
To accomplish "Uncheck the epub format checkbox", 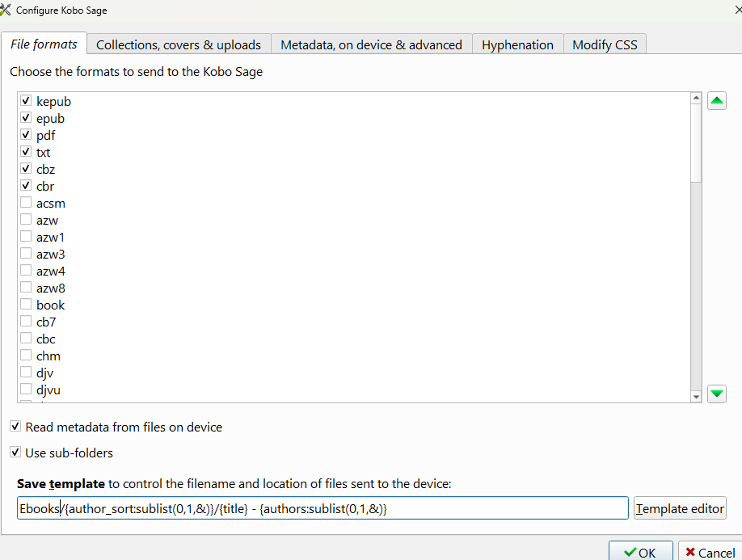I will 26,118.
